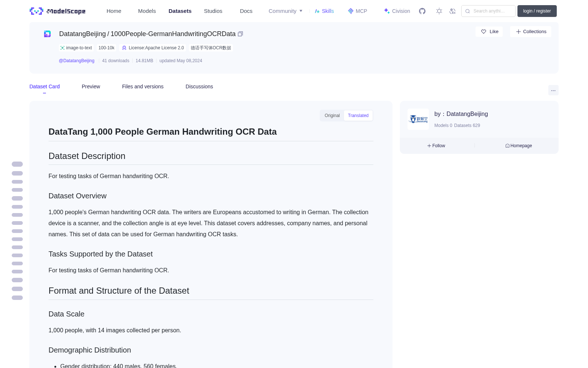
Task: Select the Dataset Card tab
Action: tap(44, 86)
